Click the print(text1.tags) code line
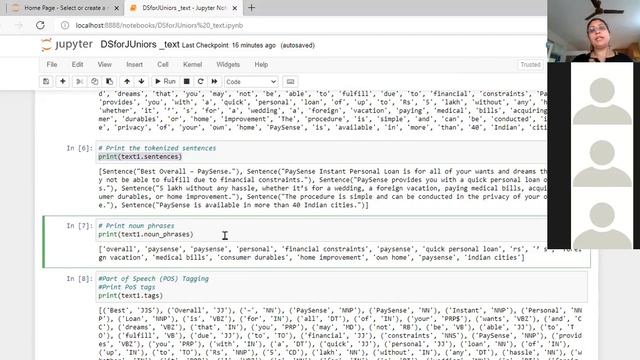Screen dimensions: 640x360 point(130,296)
